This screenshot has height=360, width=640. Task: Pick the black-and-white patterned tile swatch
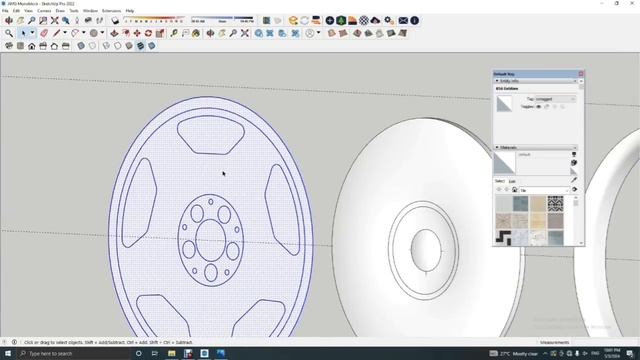click(555, 204)
